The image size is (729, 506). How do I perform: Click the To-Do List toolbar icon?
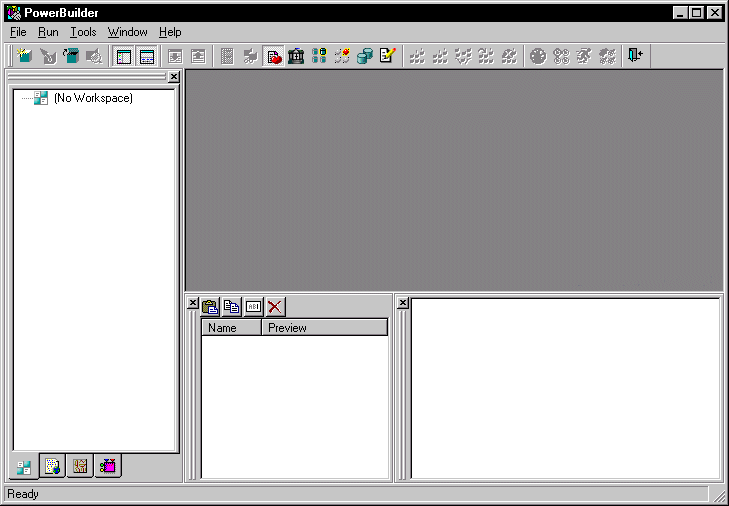pos(227,56)
